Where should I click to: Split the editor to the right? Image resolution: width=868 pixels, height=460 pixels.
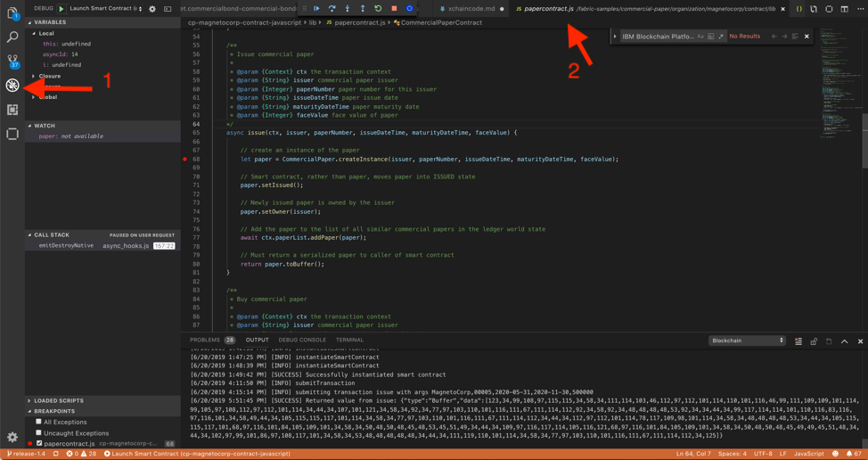pyautogui.click(x=844, y=9)
